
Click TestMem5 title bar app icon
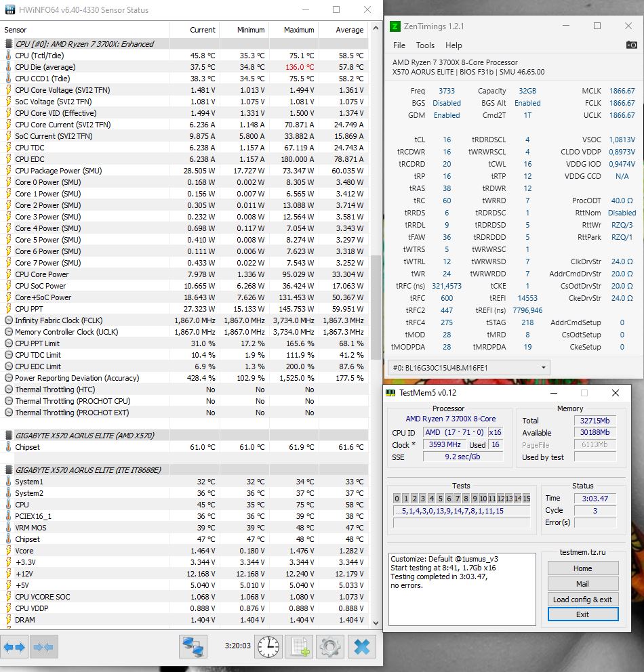390,393
